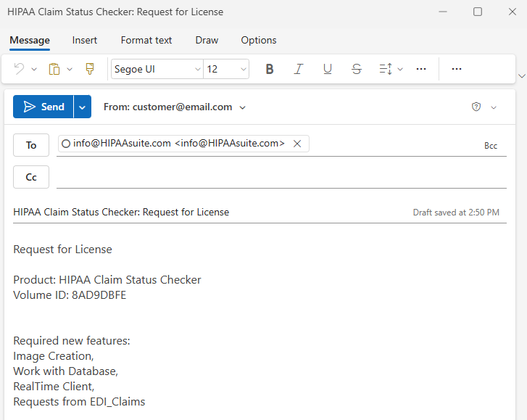Click 'Draft saved at 2:50 PM' status

[456, 213]
